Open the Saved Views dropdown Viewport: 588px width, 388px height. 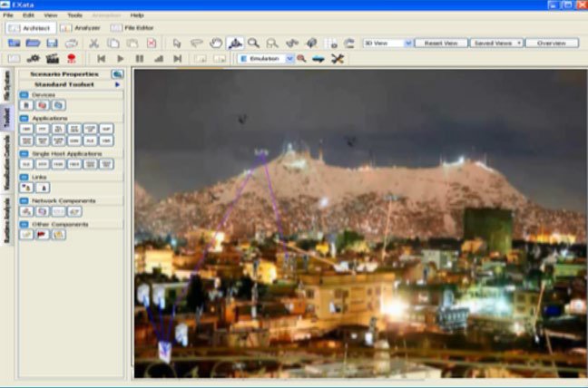pyautogui.click(x=496, y=43)
